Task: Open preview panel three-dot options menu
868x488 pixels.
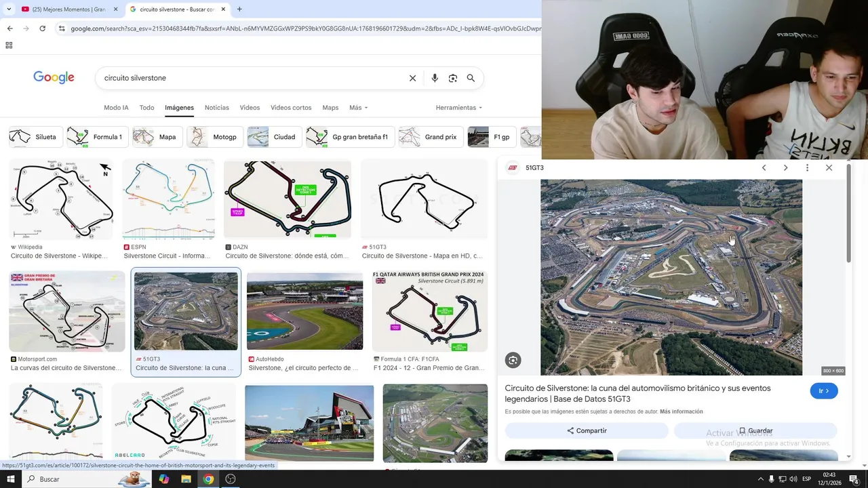Action: [807, 168]
